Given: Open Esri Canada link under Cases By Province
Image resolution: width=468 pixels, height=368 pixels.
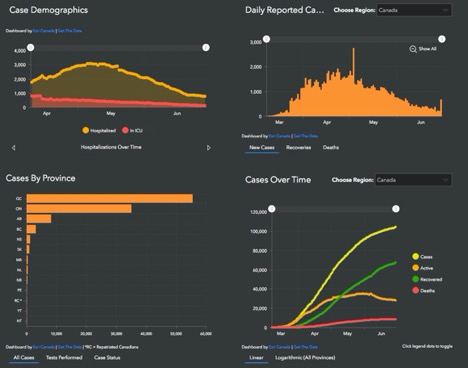Looking at the screenshot, I should tap(44, 347).
